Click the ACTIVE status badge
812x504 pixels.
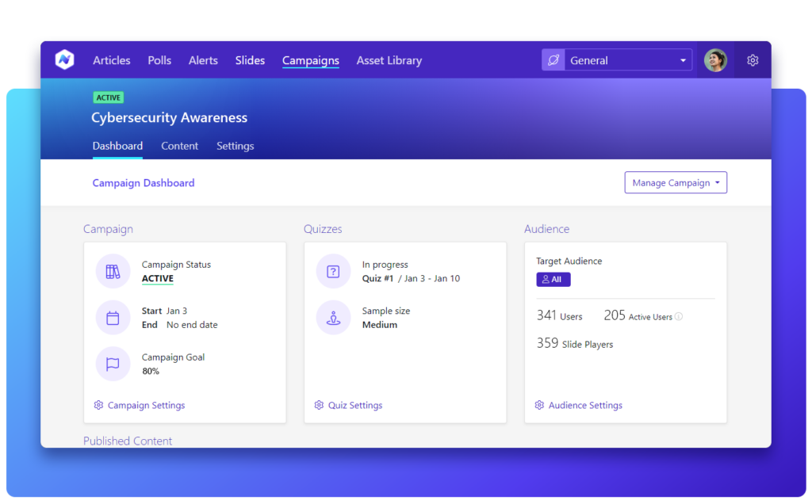[x=108, y=97]
